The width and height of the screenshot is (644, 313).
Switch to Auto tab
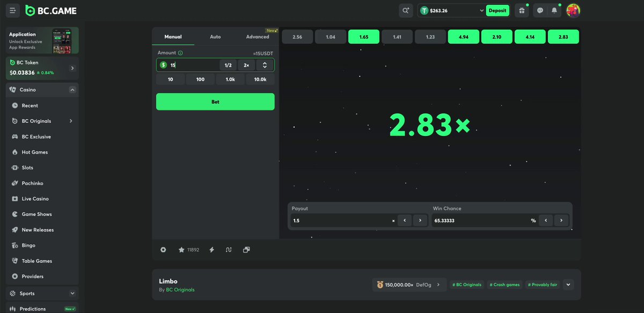point(215,37)
